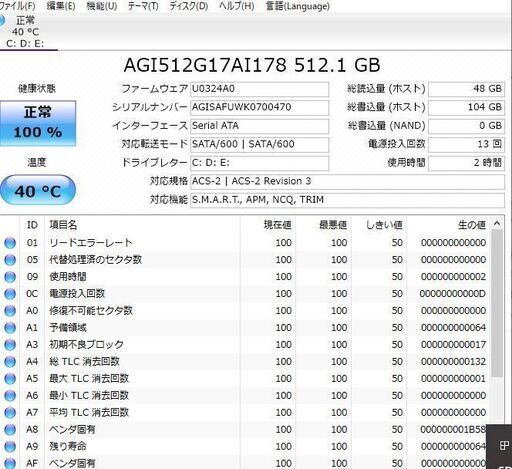
Task: Click the total host reads value 48 GB
Action: (x=466, y=89)
